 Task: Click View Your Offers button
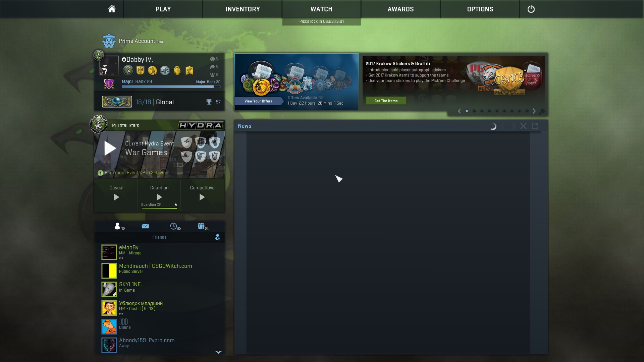[258, 101]
